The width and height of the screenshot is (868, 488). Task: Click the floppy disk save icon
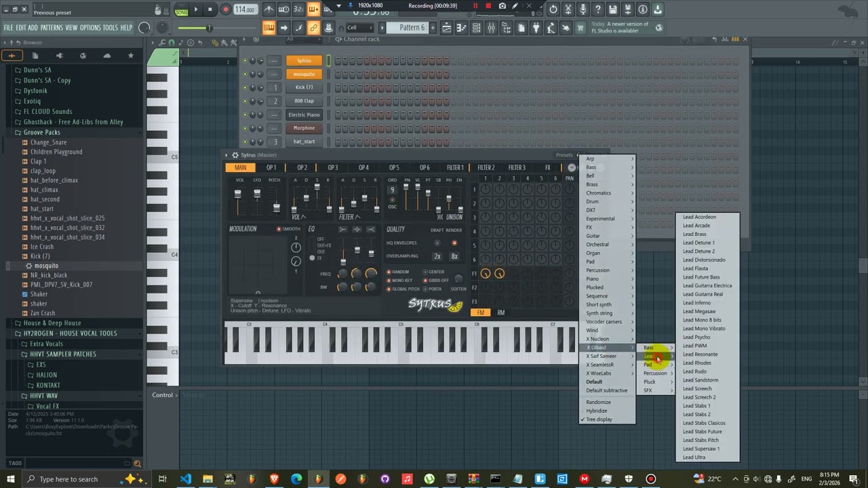(613, 9)
